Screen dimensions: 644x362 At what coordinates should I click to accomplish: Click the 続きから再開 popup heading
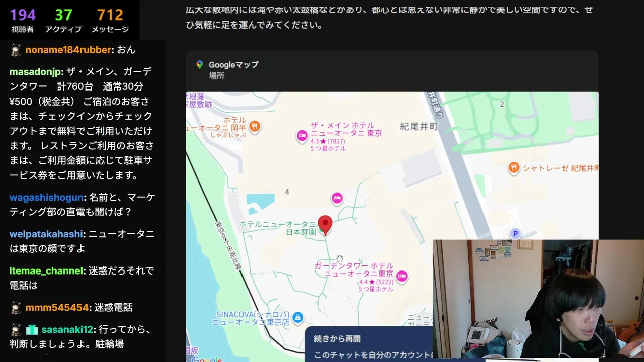337,339
